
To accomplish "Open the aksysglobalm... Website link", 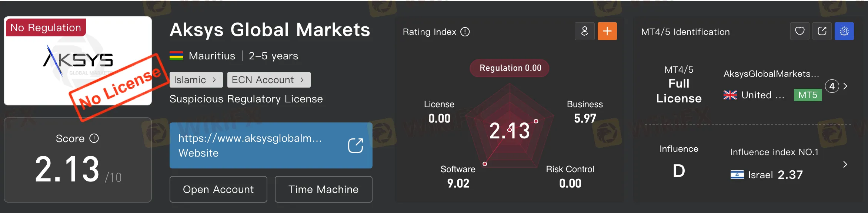I will (x=271, y=145).
